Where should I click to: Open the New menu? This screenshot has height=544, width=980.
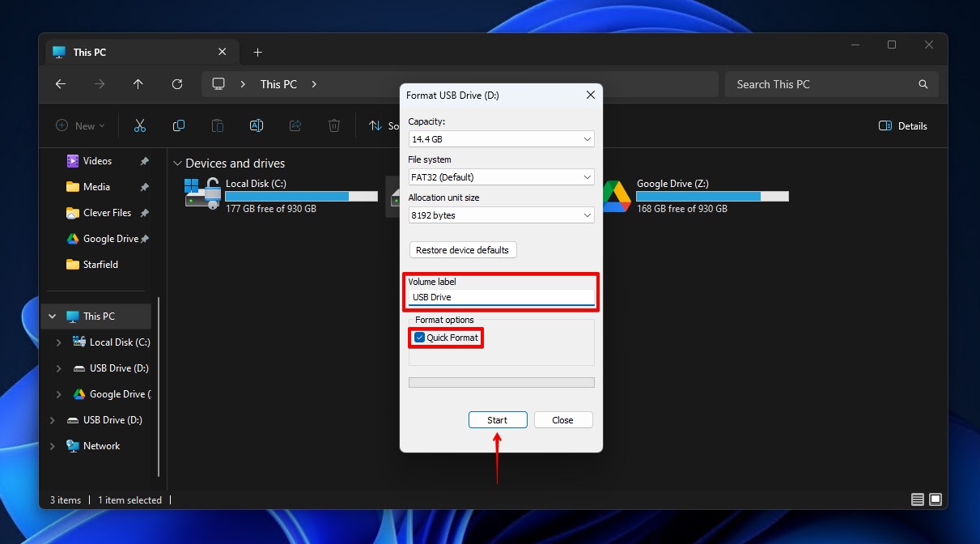click(x=79, y=125)
